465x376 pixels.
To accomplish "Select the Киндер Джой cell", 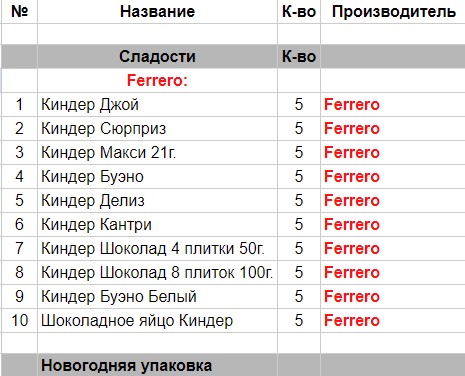I will click(x=157, y=104).
